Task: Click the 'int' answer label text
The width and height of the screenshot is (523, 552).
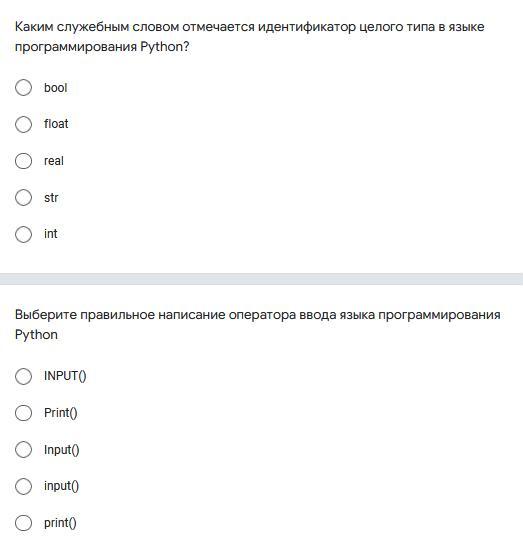Action: tap(51, 234)
